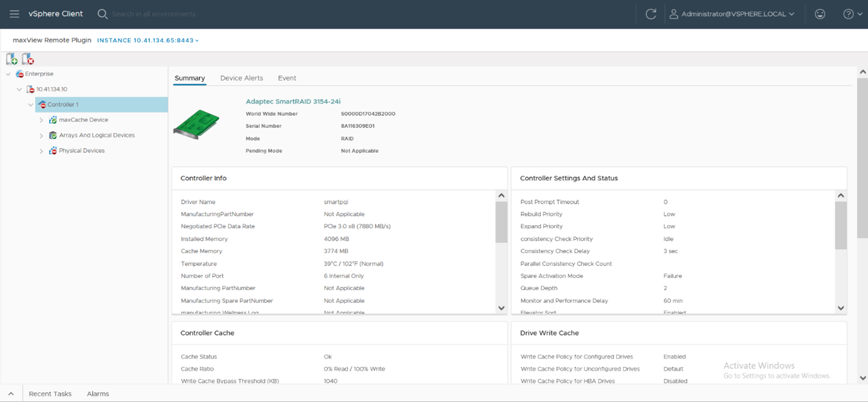Viewport: 868px width, 402px height.
Task: Click the serial number 8A116309E01
Action: [358, 126]
